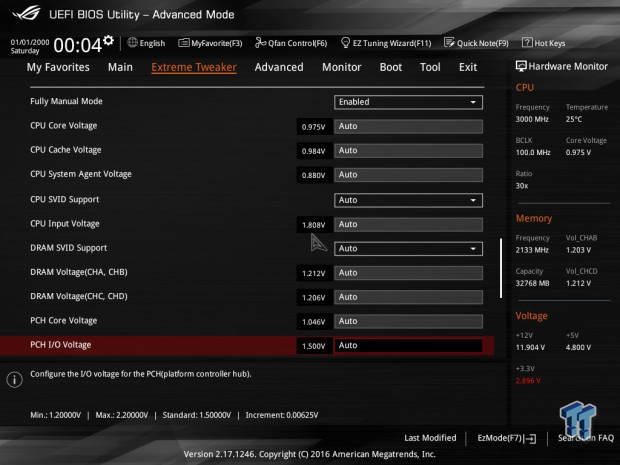Viewport: 620px width, 465px height.
Task: Click the English language globe icon
Action: pos(132,42)
